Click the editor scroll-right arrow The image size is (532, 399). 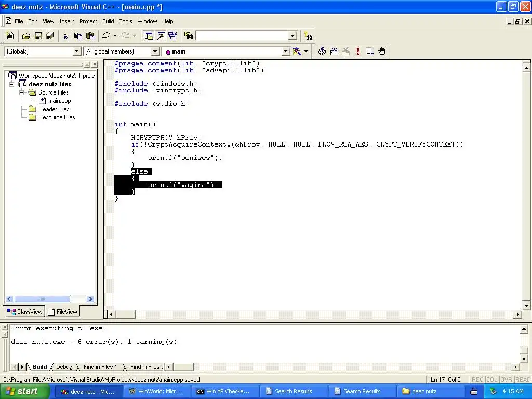(x=518, y=314)
